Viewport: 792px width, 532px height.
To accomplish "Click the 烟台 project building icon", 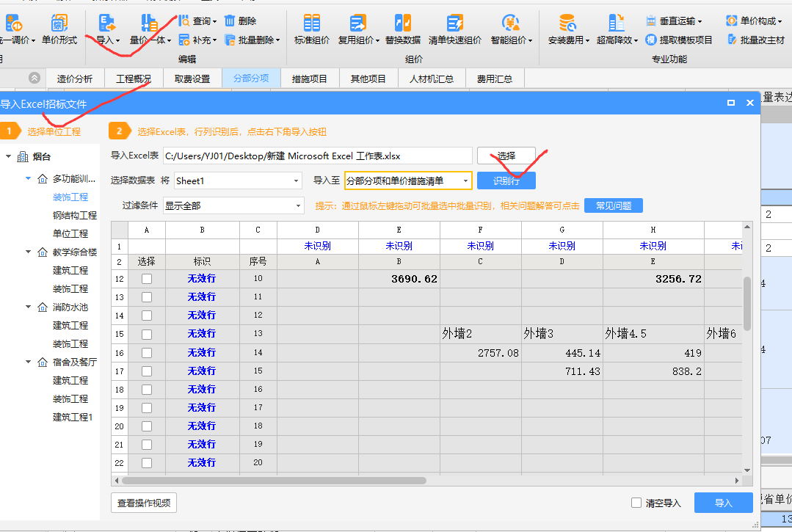I will pos(23,157).
